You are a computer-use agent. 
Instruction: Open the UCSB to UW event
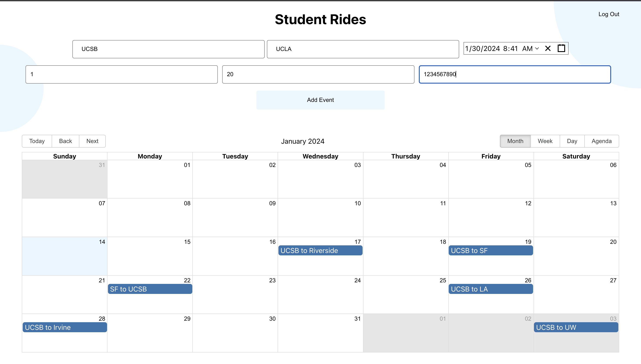tap(576, 327)
